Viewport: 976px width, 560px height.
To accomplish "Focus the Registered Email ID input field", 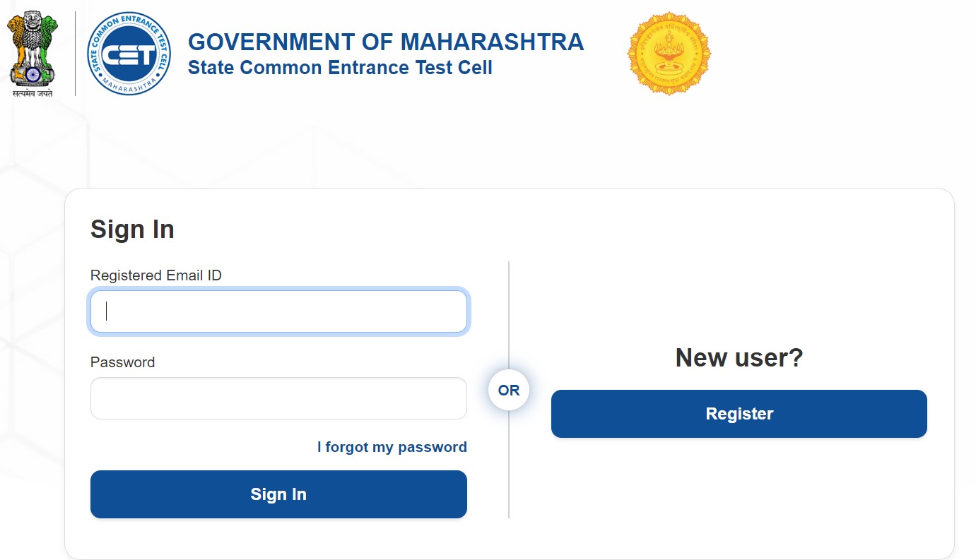I will coord(278,311).
